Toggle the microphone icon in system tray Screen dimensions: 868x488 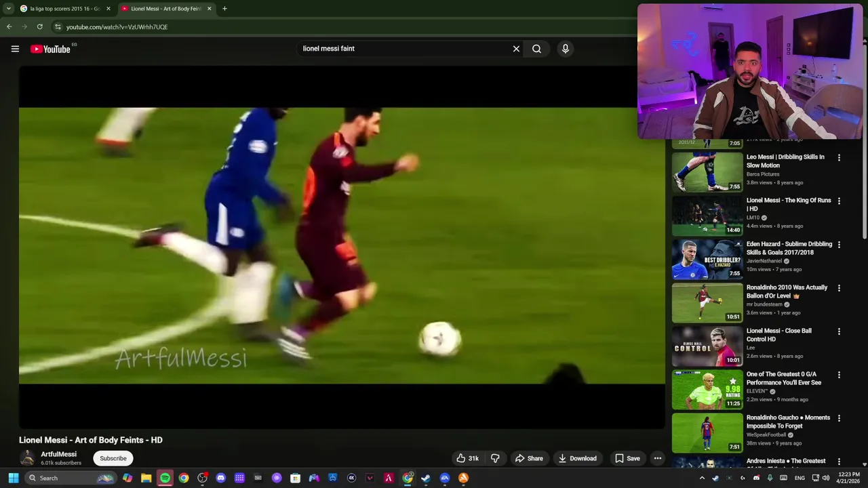[x=770, y=478]
